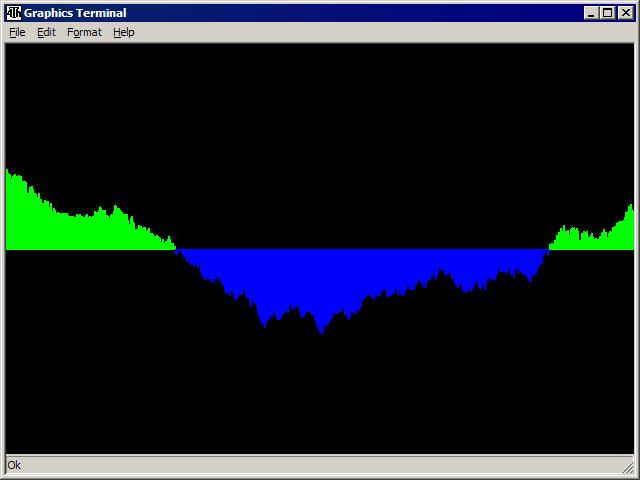This screenshot has width=640, height=480.
Task: Click the black canvas below the blue region
Action: 320,400
